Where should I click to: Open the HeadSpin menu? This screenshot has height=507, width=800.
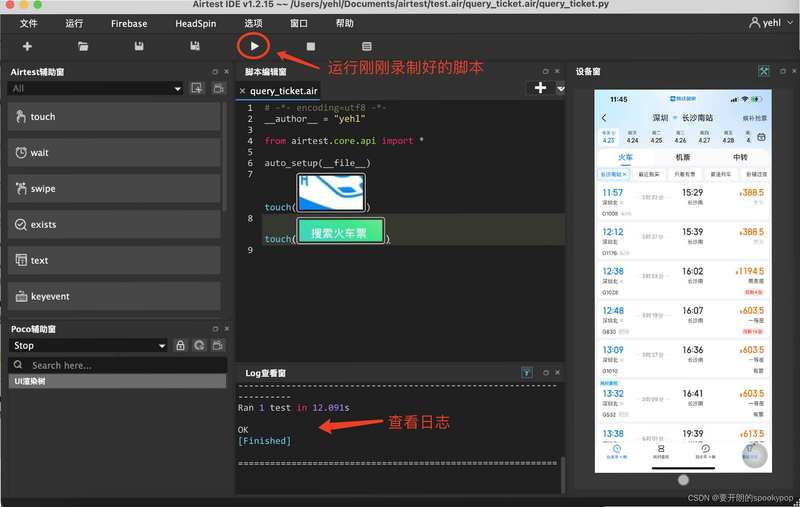tap(195, 23)
